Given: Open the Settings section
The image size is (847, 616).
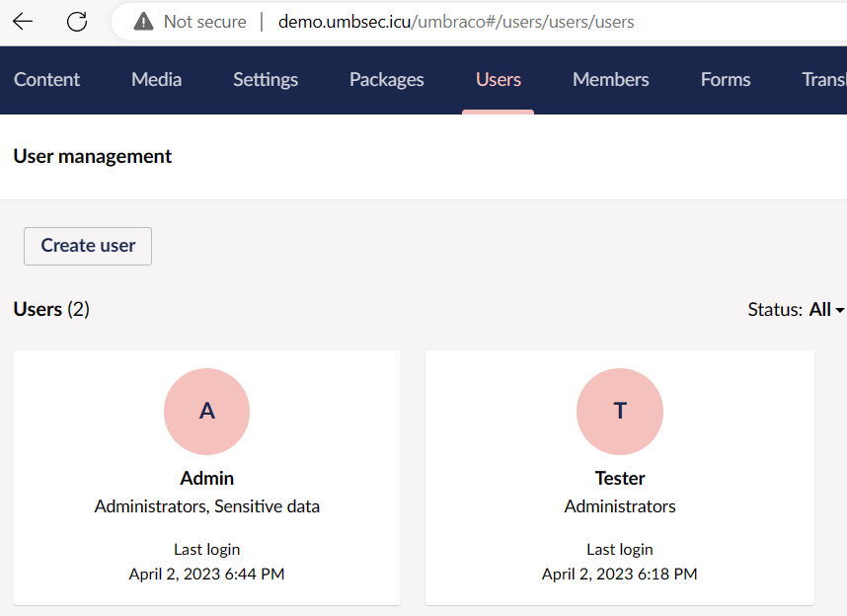Looking at the screenshot, I should [265, 80].
